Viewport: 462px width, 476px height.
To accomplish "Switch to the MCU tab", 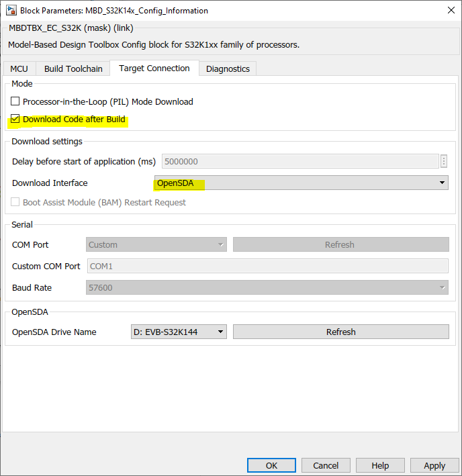I will click(x=19, y=68).
